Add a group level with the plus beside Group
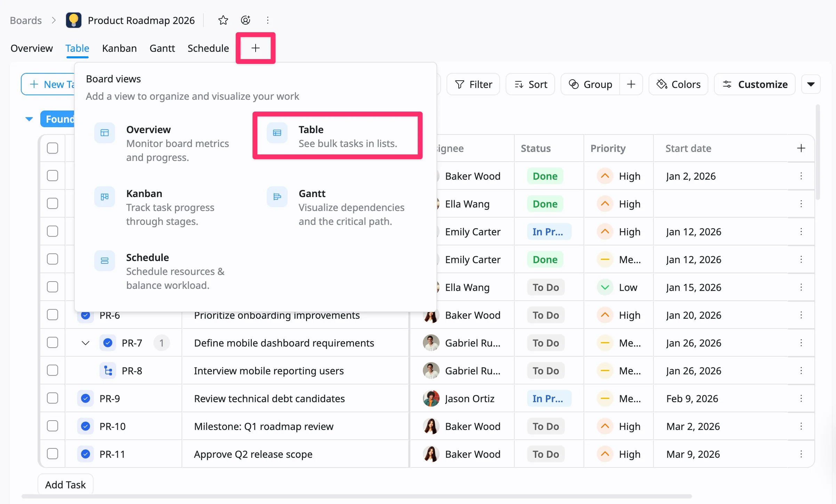This screenshot has height=504, width=836. [631, 84]
